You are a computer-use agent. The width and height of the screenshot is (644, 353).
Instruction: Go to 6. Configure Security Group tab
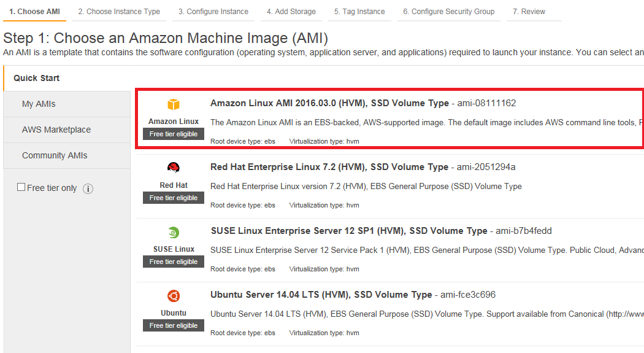coord(448,12)
